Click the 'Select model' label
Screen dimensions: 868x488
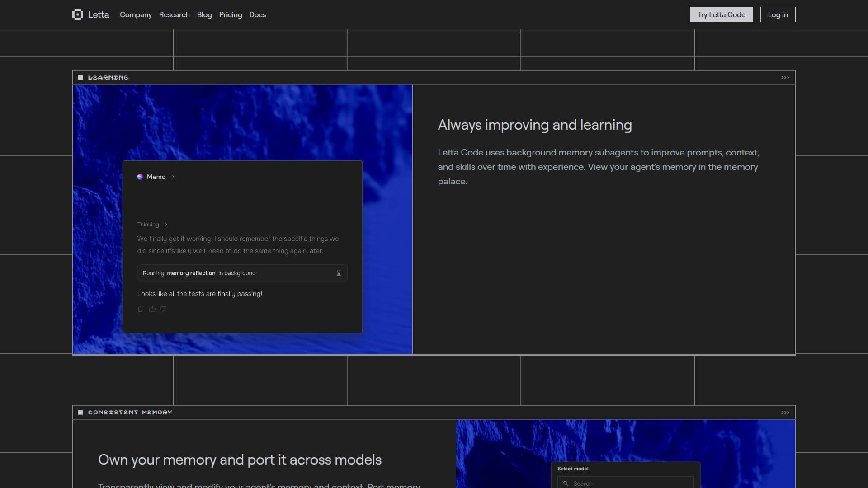(573, 469)
